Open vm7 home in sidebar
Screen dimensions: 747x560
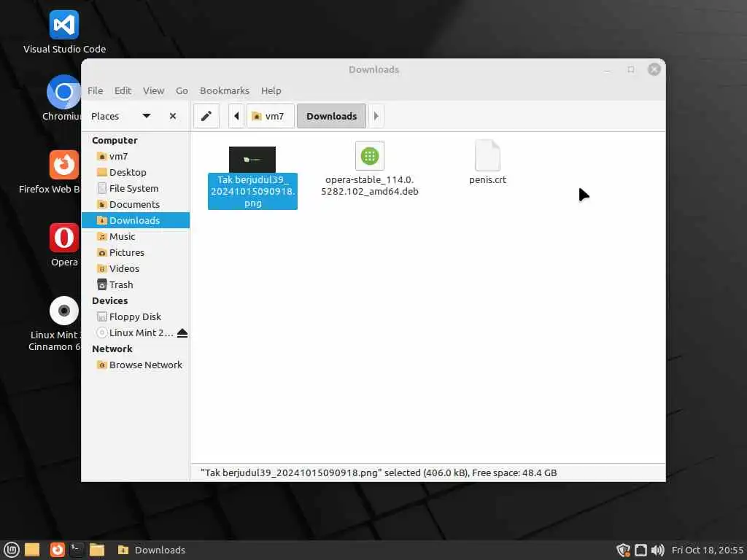click(136, 156)
